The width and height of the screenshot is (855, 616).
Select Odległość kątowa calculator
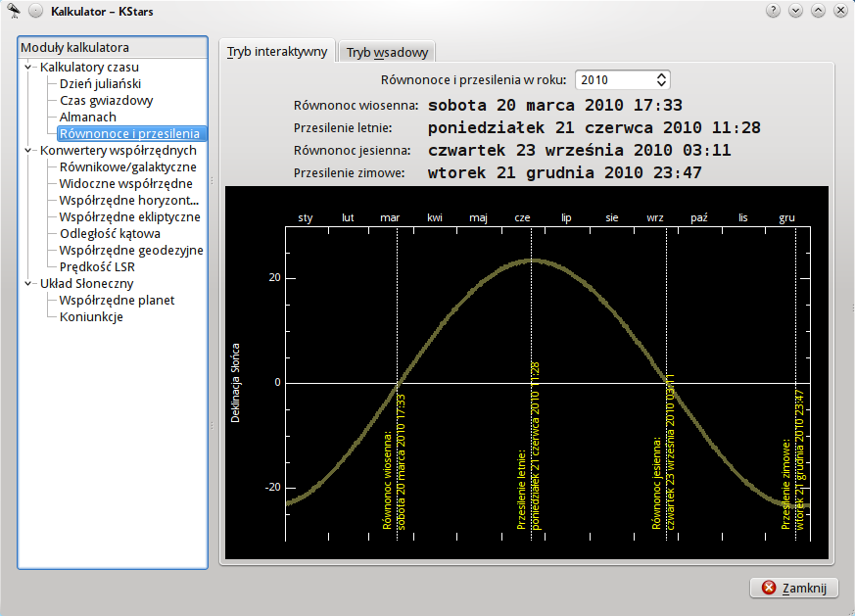click(110, 234)
